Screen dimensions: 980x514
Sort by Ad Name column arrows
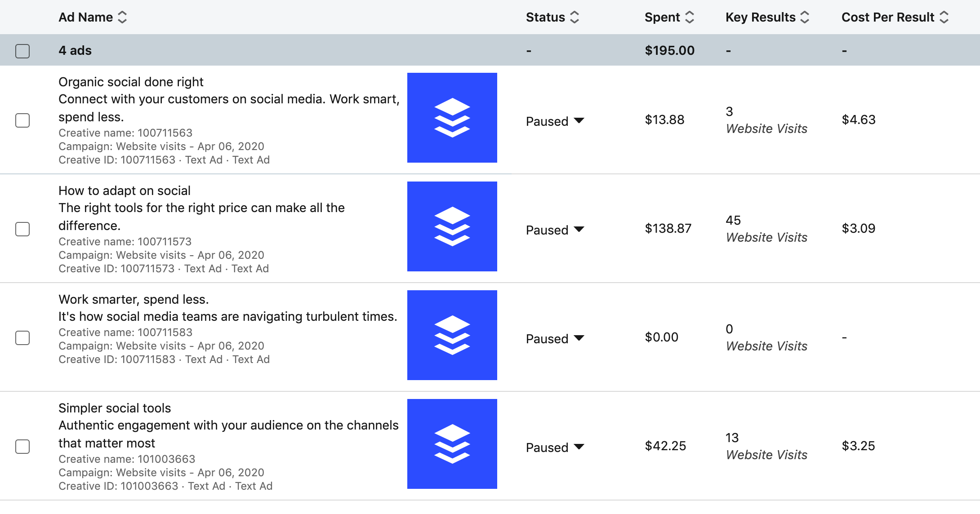coord(122,17)
